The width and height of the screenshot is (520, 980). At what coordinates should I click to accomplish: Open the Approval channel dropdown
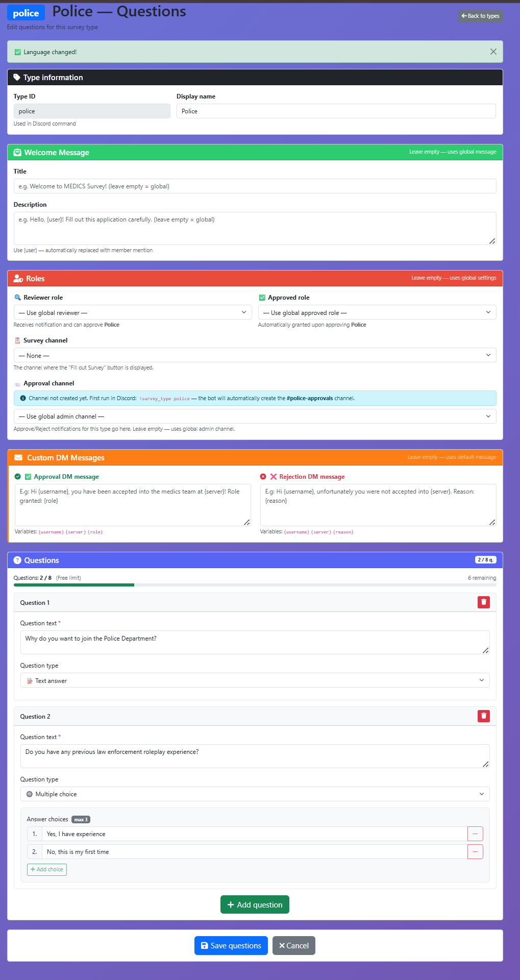pos(255,416)
